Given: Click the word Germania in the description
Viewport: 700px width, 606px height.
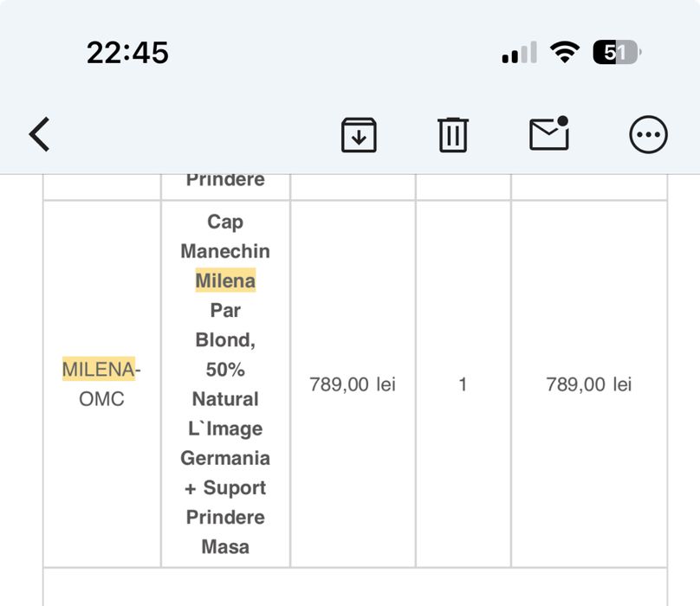Looking at the screenshot, I should (225, 458).
